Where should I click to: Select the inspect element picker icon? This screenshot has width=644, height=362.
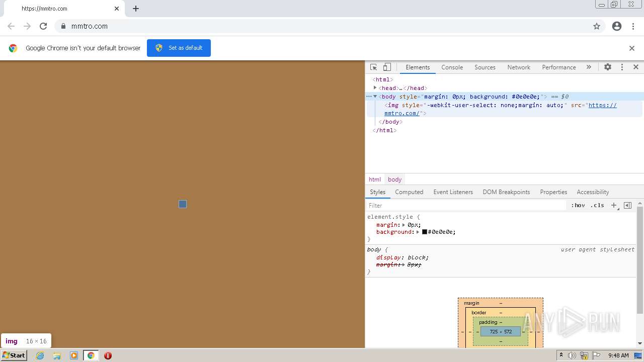373,67
